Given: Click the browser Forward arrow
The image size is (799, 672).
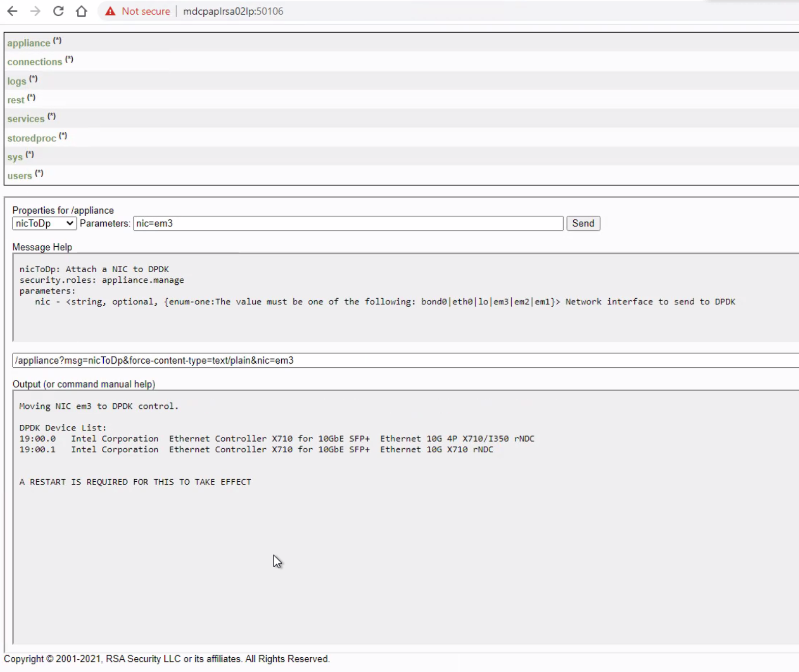Looking at the screenshot, I should coord(35,11).
